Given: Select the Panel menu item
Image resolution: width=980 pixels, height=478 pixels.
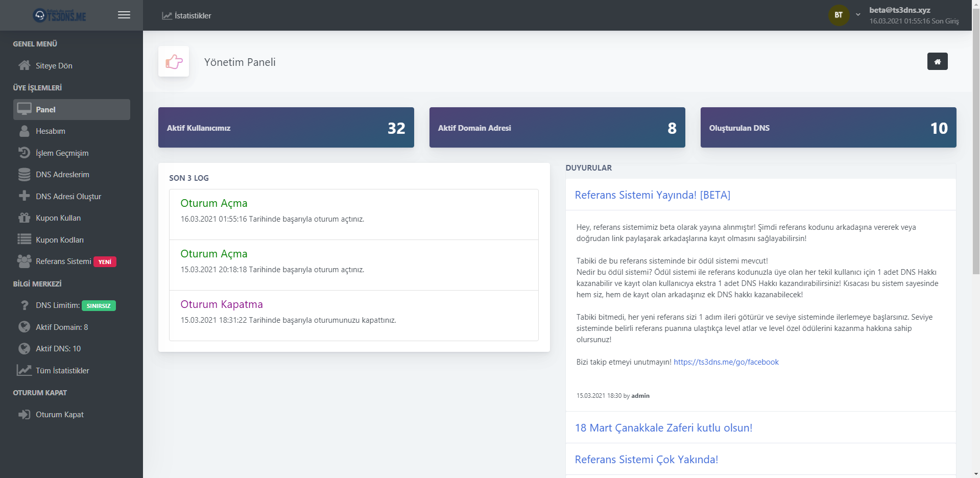Looking at the screenshot, I should 71,109.
